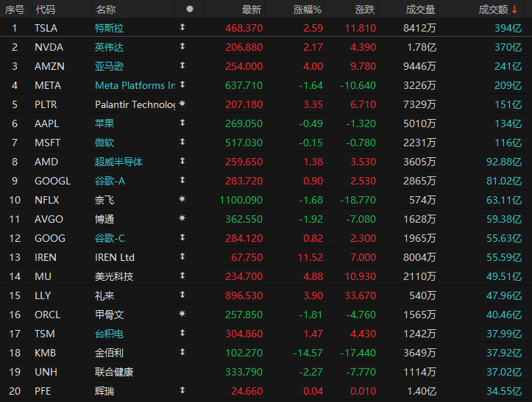532x402 pixels.
Task: Click the 11.52 change percent for IREN
Action: [x=311, y=257]
